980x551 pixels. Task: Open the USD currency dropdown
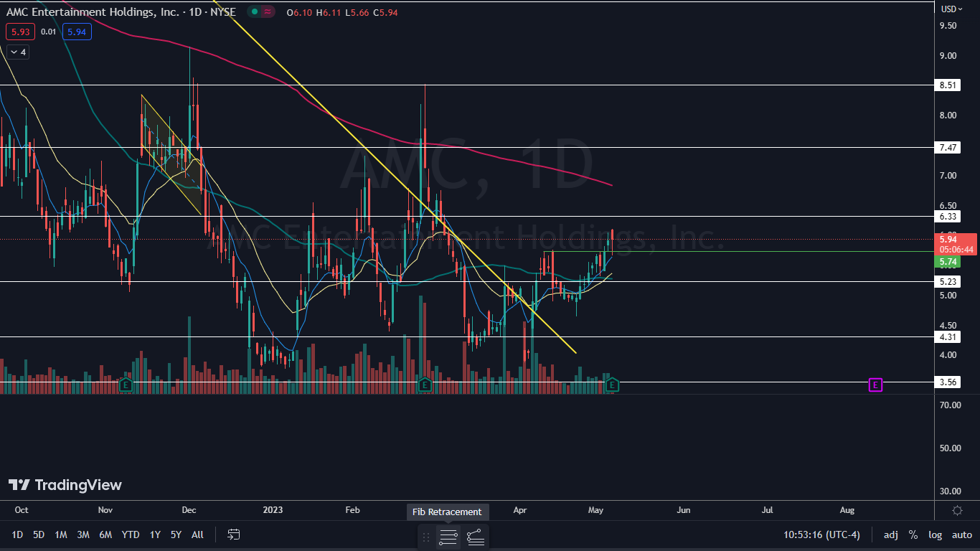pos(951,9)
